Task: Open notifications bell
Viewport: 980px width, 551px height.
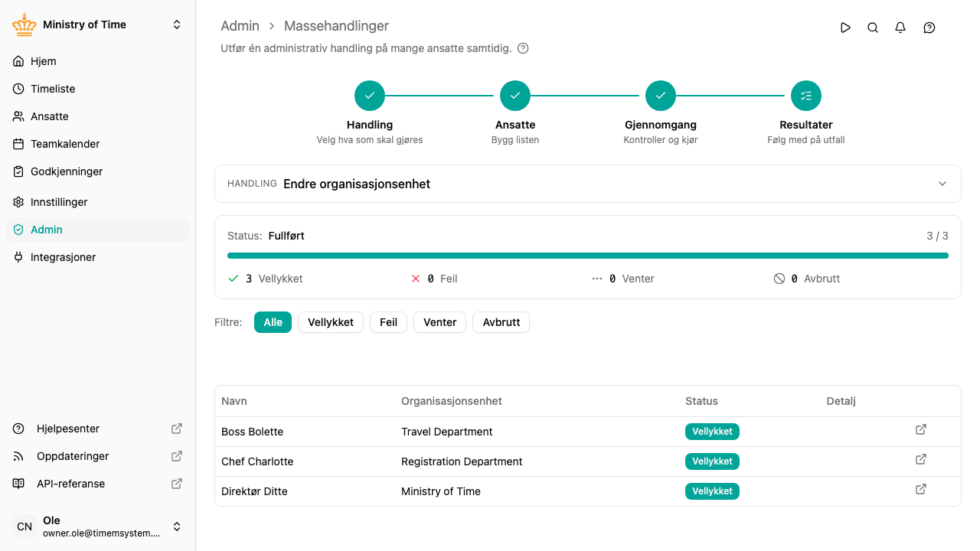Action: [900, 28]
